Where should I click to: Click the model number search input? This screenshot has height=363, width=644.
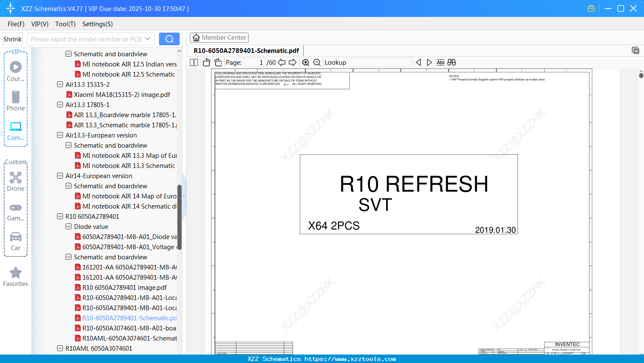click(86, 39)
